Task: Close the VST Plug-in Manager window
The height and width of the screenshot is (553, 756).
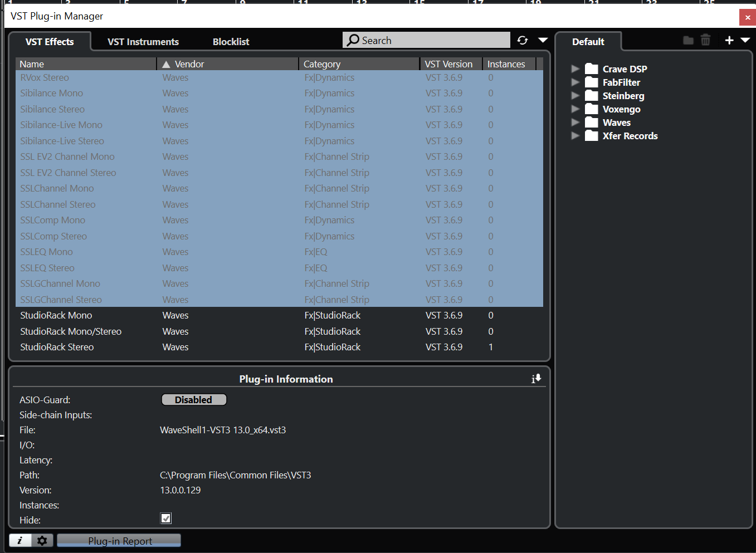Action: pyautogui.click(x=748, y=17)
